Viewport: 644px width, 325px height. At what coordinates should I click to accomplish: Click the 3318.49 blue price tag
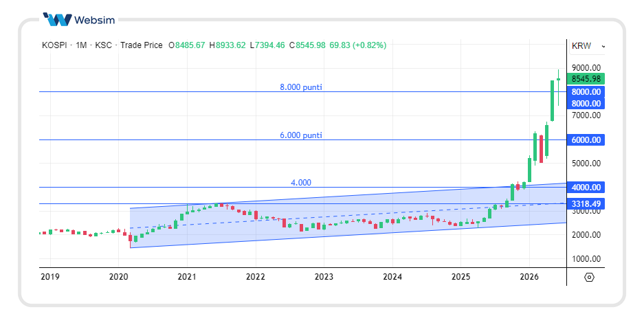point(586,203)
